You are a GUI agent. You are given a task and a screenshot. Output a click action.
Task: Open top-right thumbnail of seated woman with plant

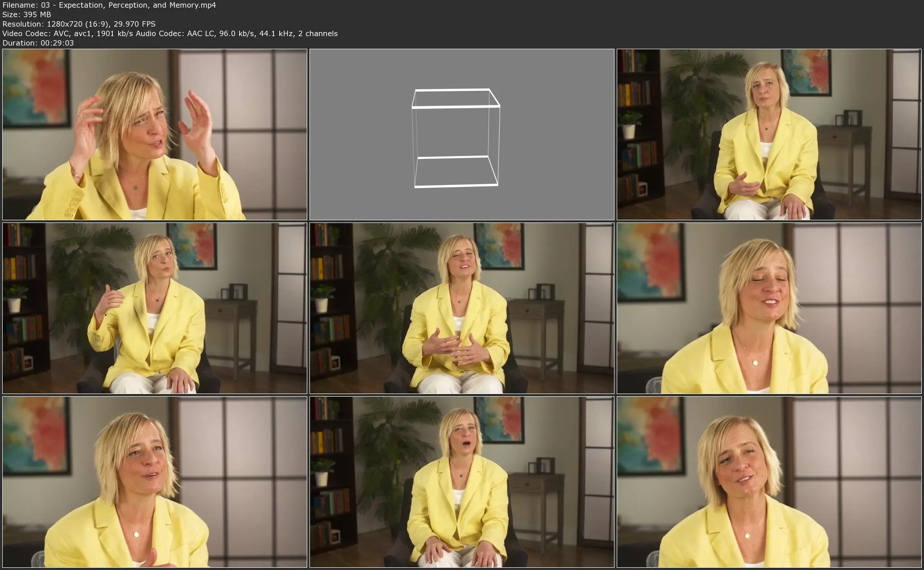[x=769, y=134]
